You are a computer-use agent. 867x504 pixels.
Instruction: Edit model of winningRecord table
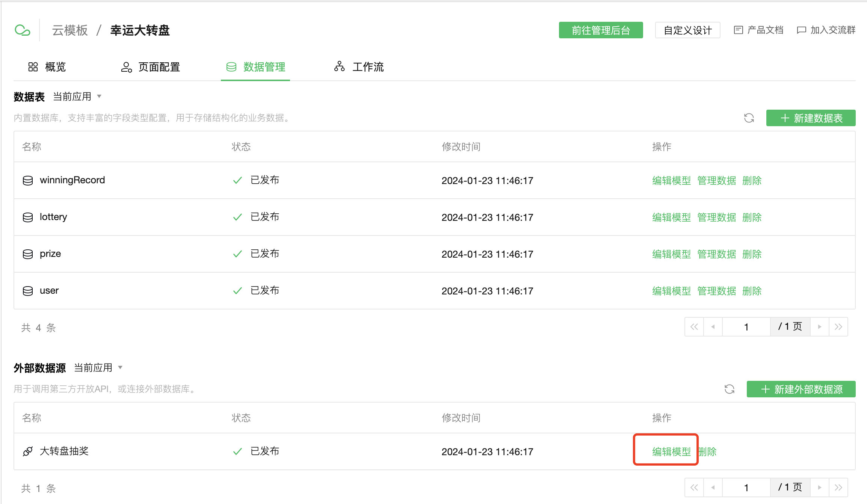point(671,181)
